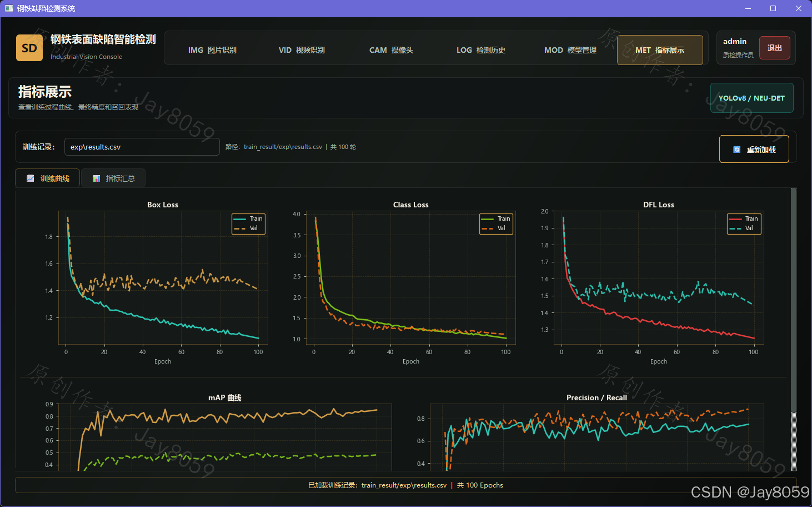This screenshot has height=507, width=812.
Task: Open the 训练记录 exp\results.csv combo box
Action: tap(142, 147)
